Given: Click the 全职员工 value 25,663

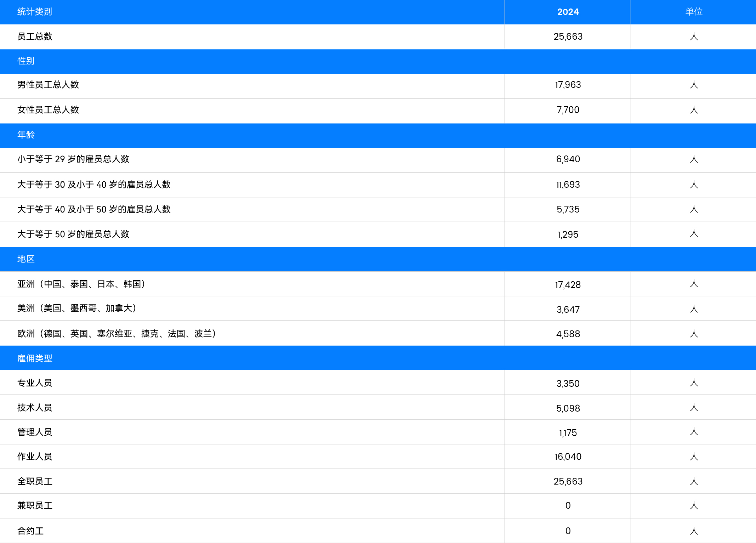Looking at the screenshot, I should click(568, 481).
